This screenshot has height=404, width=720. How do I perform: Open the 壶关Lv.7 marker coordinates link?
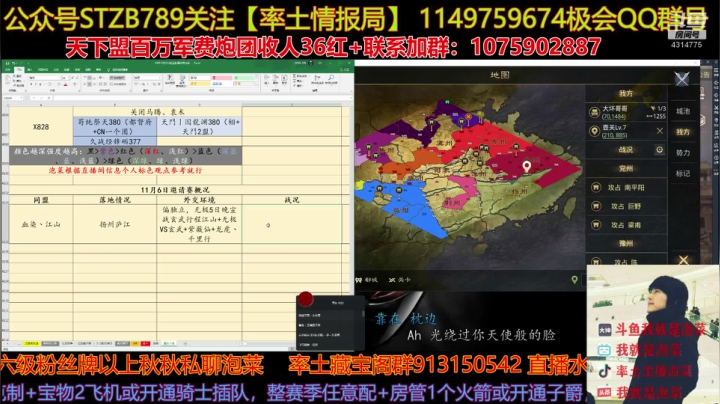coord(614,135)
